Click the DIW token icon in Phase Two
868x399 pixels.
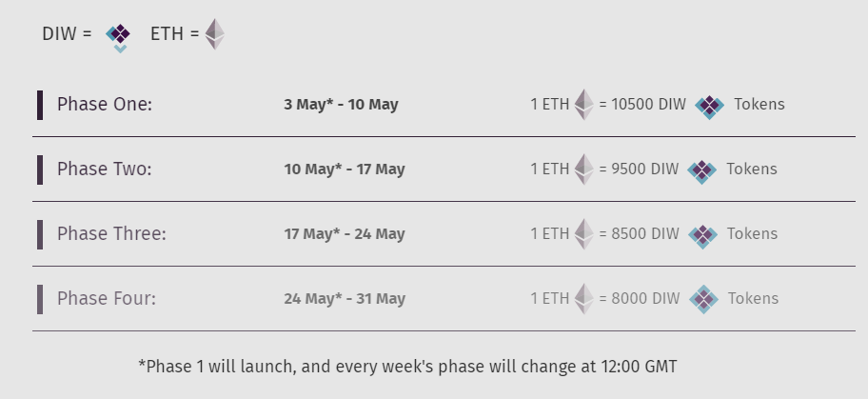click(702, 171)
